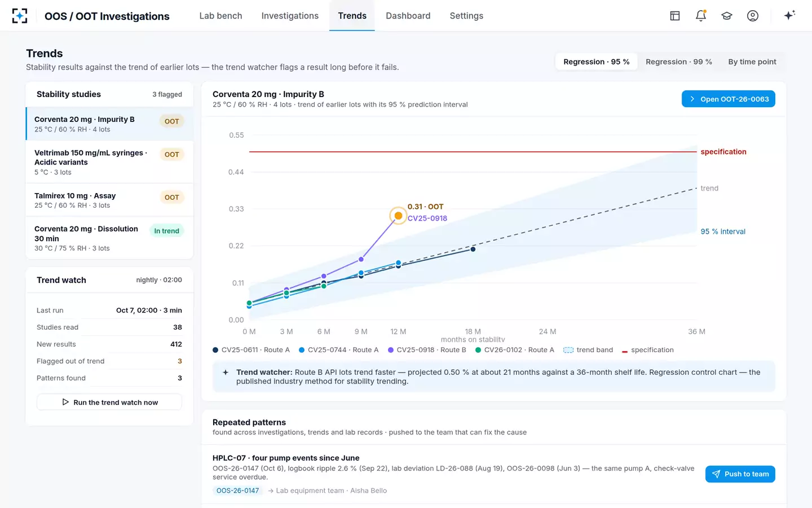The height and width of the screenshot is (508, 812).
Task: Open the layout panel icon in header
Action: pyautogui.click(x=675, y=16)
